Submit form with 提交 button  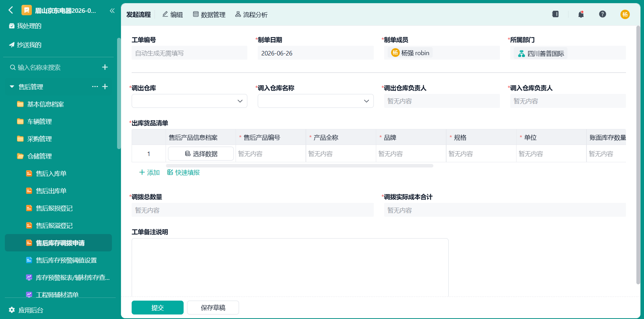click(x=158, y=308)
